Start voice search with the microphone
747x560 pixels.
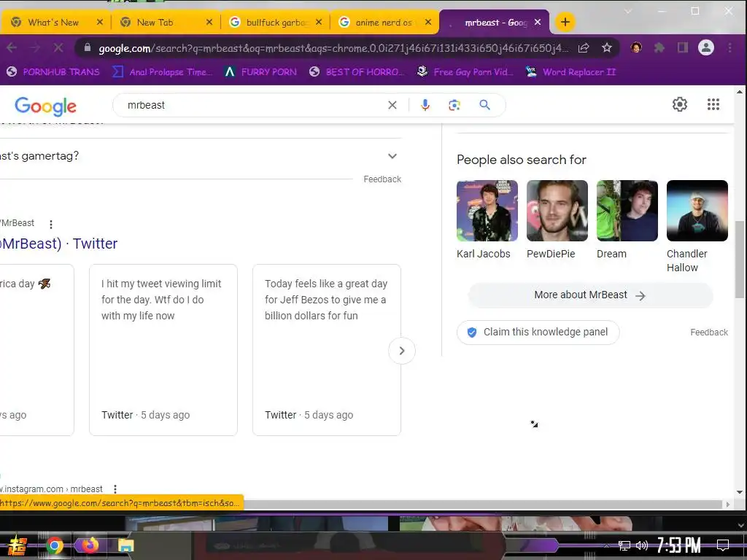[x=425, y=105]
